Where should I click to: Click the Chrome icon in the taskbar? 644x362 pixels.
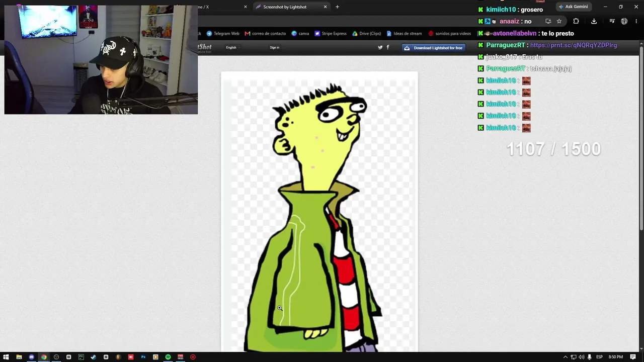tap(44, 357)
